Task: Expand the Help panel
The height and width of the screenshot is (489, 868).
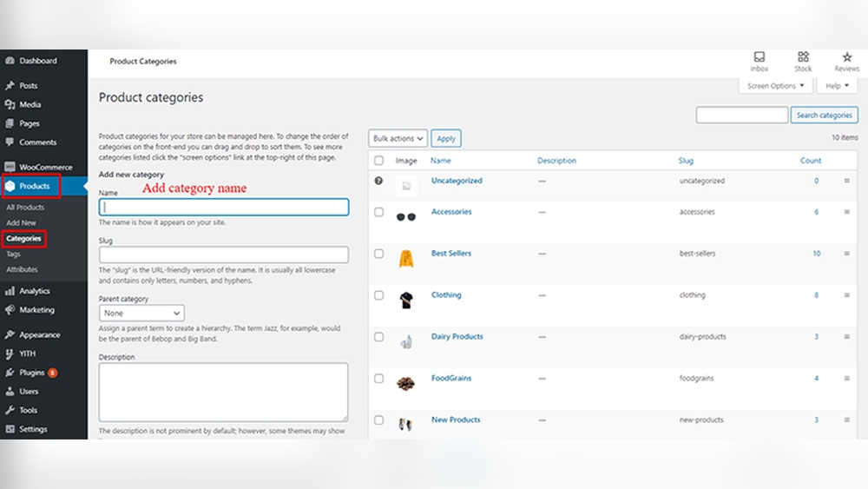Action: click(x=837, y=86)
